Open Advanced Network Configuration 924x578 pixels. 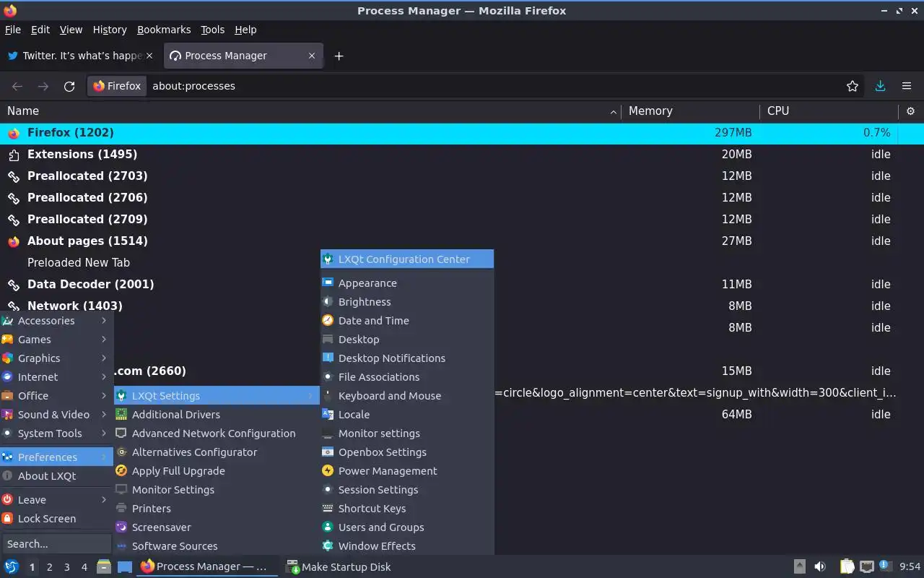[x=217, y=433]
